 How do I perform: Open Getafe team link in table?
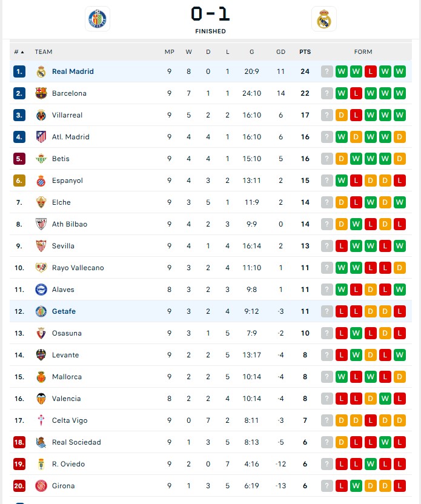[x=64, y=311]
